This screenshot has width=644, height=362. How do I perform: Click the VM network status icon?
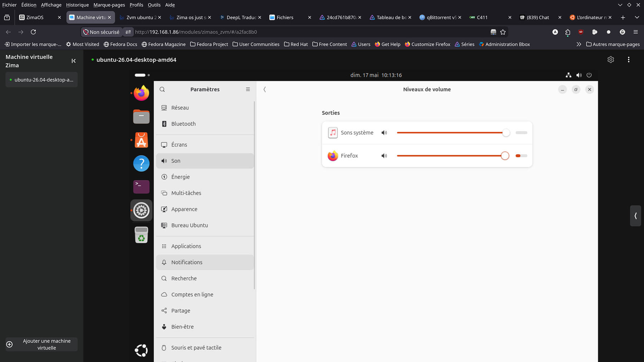[x=568, y=75]
